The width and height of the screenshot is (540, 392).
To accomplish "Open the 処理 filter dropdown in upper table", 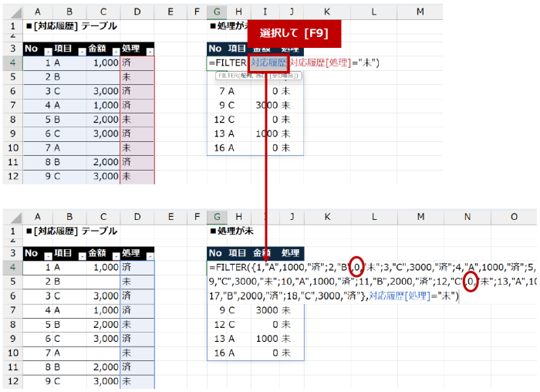I will pos(150,50).
